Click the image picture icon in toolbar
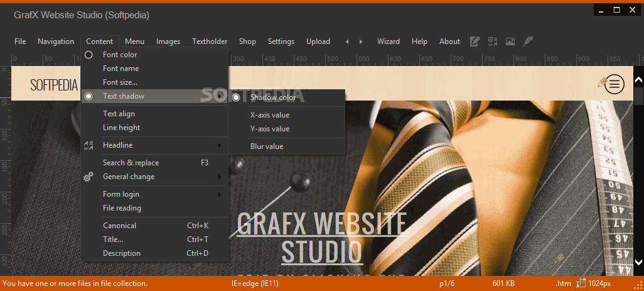This screenshot has width=644, height=291. pyautogui.click(x=510, y=41)
